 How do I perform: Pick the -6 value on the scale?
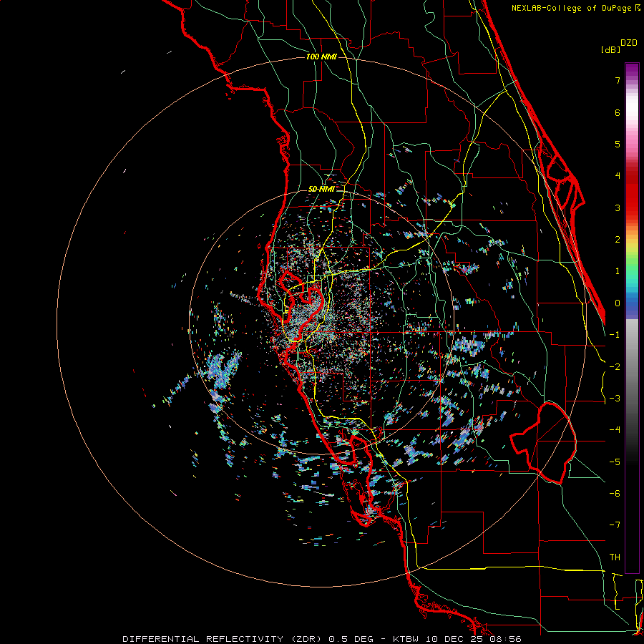[x=615, y=494]
